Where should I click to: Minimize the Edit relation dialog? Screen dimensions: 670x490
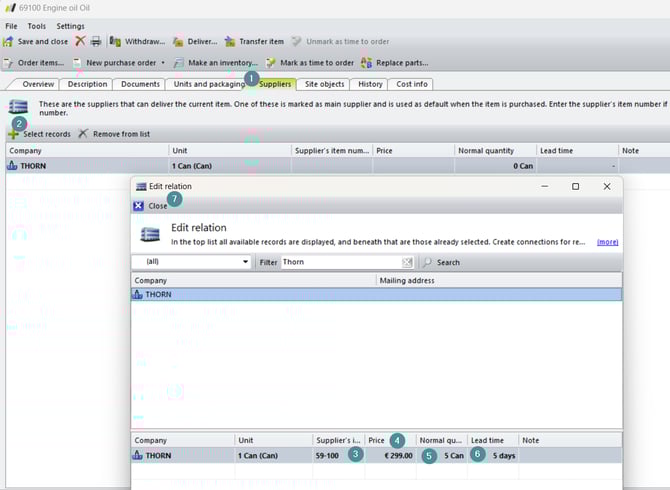544,186
